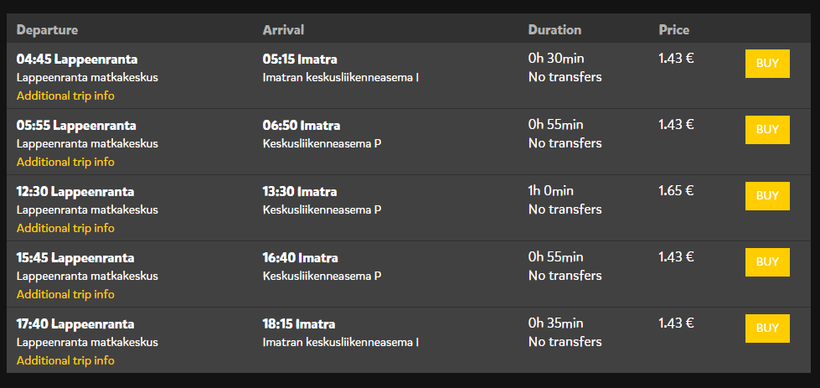Buy the 12:30 departure ticket for 1.65 €
820x388 pixels.
point(767,196)
